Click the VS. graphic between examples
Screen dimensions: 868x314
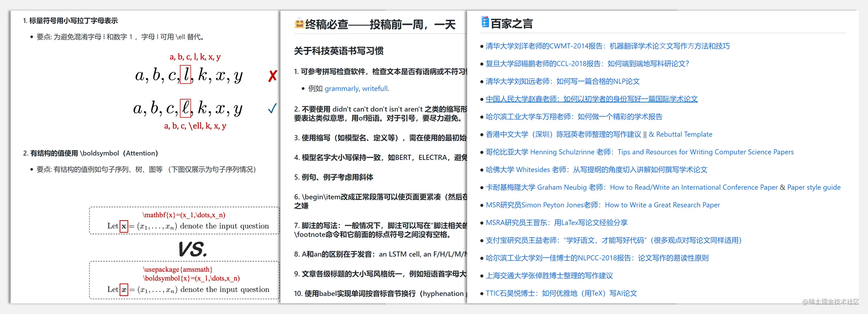[x=192, y=249]
